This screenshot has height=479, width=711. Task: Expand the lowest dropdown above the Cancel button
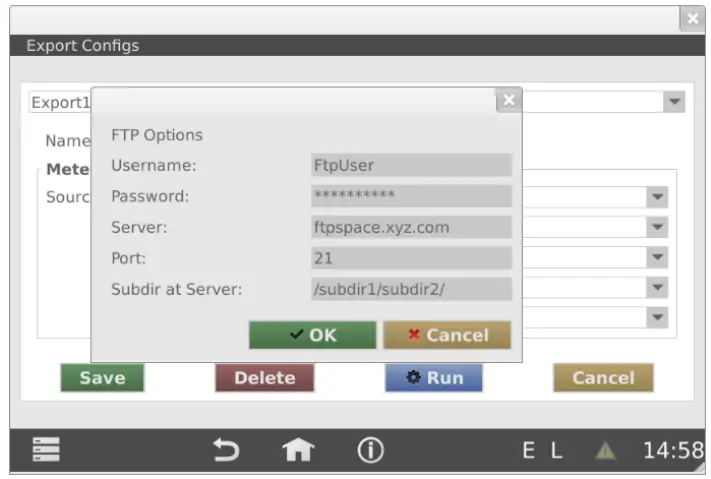tap(657, 317)
